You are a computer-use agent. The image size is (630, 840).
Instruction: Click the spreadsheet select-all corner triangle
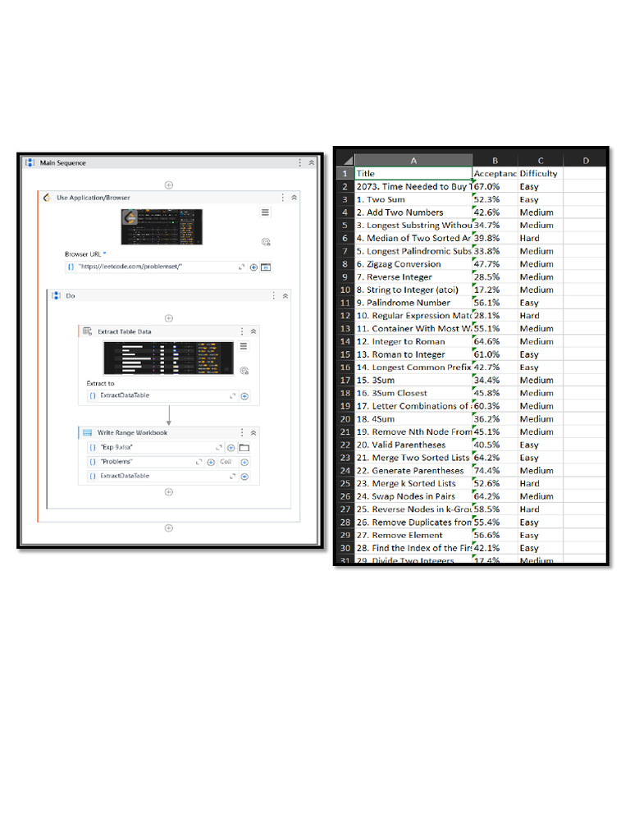pyautogui.click(x=346, y=160)
